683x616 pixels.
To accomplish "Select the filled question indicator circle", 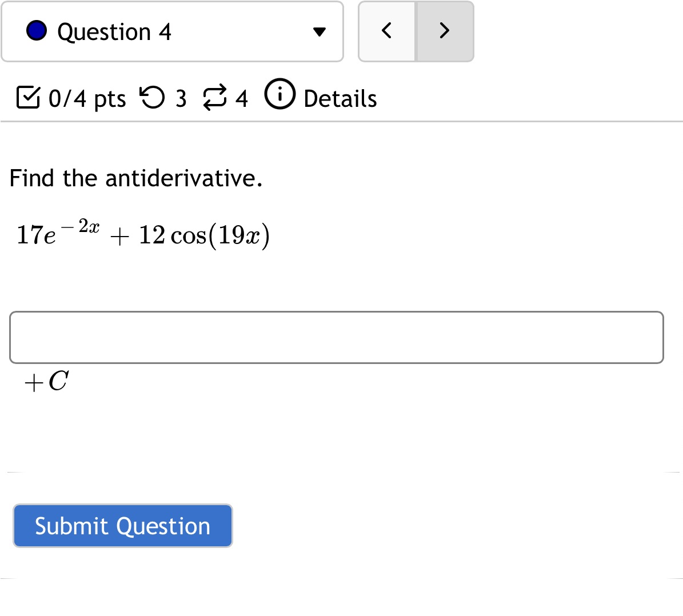I will pyautogui.click(x=36, y=31).
